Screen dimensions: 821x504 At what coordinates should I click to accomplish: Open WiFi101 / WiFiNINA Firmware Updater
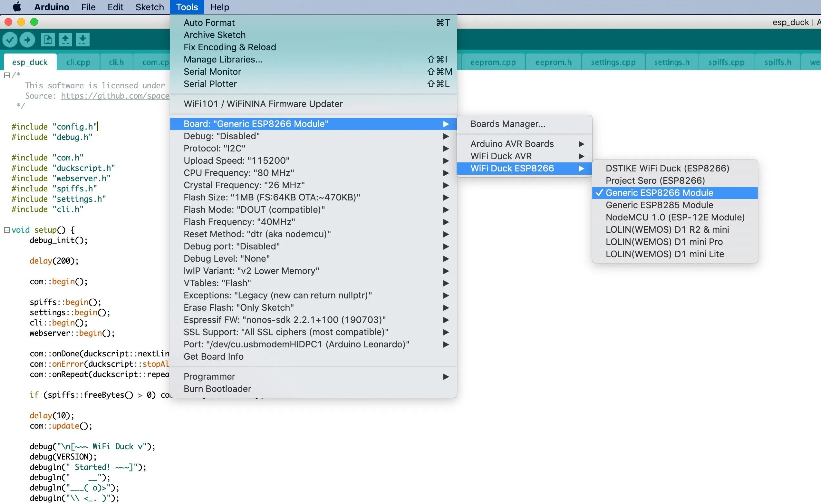point(313,104)
